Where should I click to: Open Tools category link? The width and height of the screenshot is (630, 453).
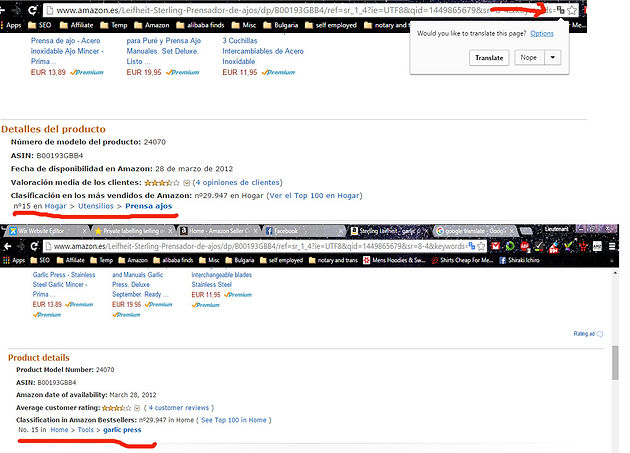point(86,430)
